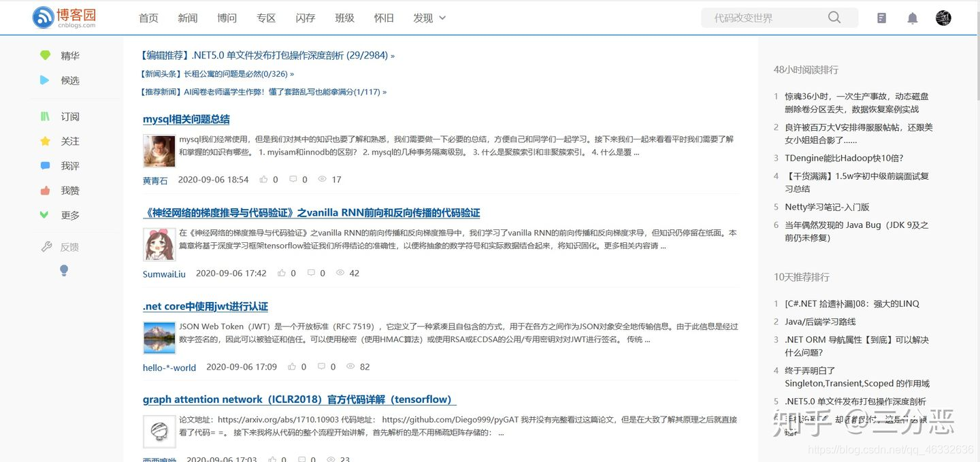Open 闪存 in top navigation

(x=306, y=18)
